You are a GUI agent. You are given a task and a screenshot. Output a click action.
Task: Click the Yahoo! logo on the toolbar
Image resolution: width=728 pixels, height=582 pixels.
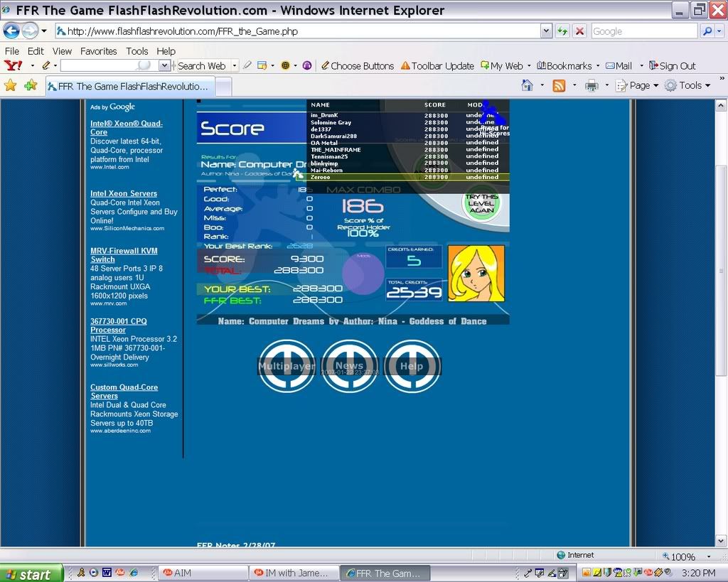click(x=13, y=65)
